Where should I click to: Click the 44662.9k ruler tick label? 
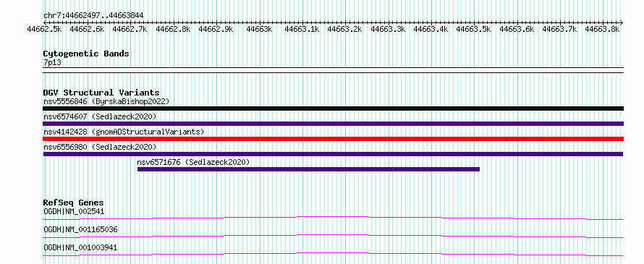pos(216,29)
